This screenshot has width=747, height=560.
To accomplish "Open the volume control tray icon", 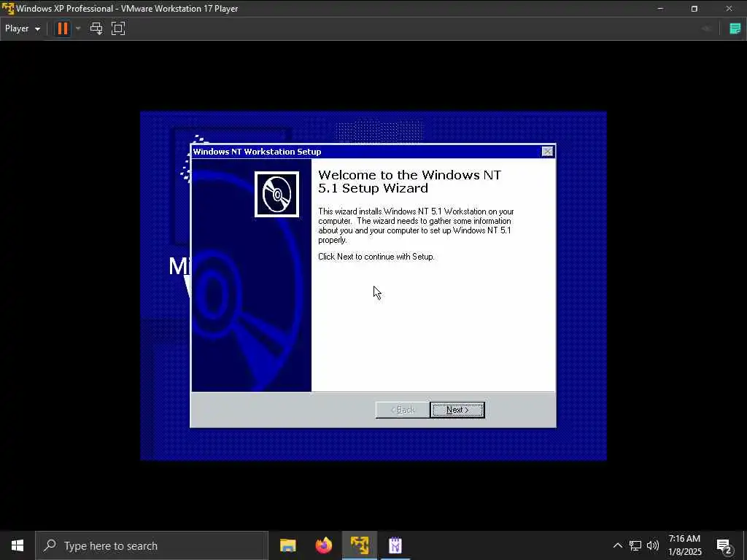I will (x=653, y=545).
